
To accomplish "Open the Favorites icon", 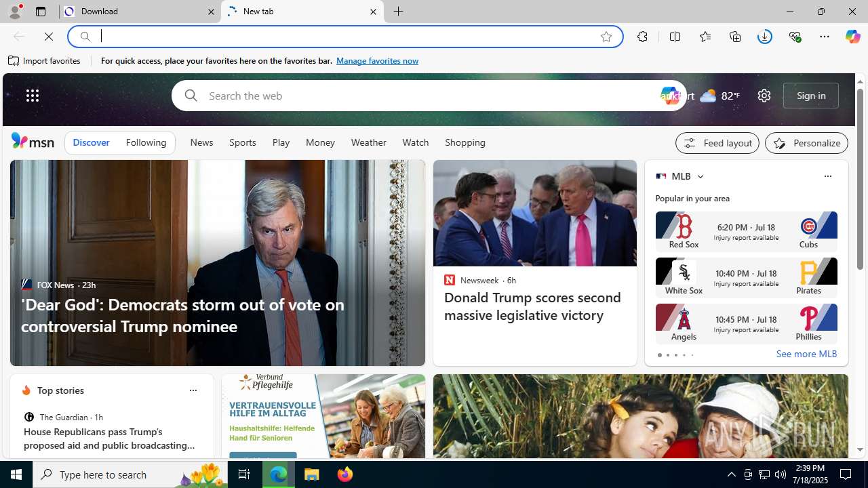I will pos(705,37).
